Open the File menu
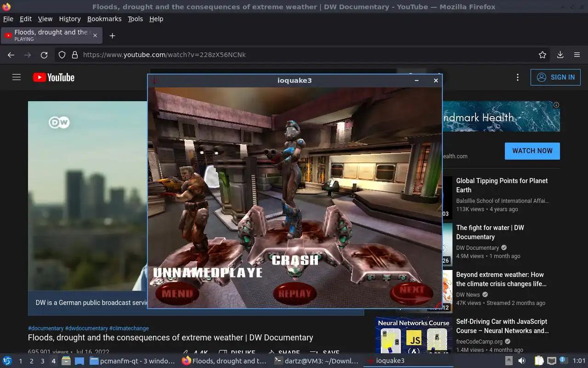The image size is (588, 368). click(x=8, y=19)
